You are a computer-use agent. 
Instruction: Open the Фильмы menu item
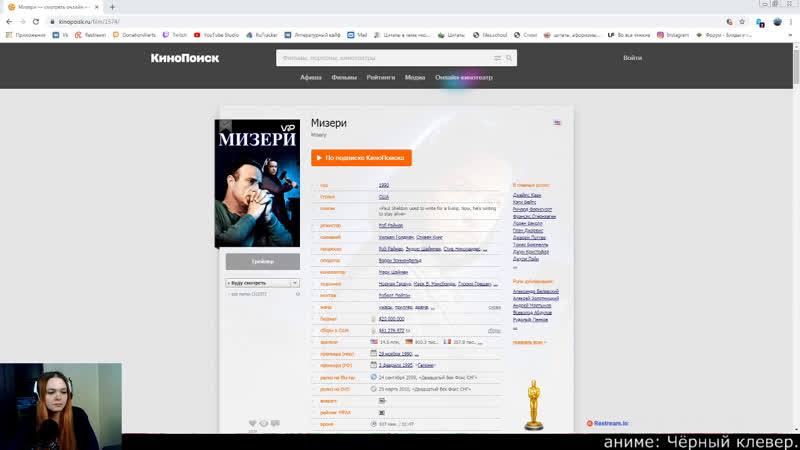[x=344, y=78]
